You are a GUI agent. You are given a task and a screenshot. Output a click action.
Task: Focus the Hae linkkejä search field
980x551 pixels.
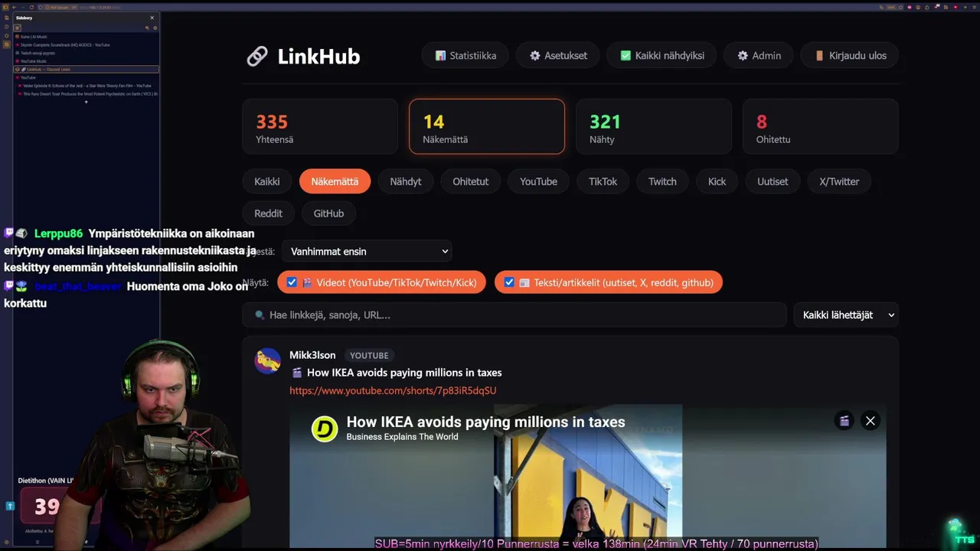pyautogui.click(x=514, y=315)
